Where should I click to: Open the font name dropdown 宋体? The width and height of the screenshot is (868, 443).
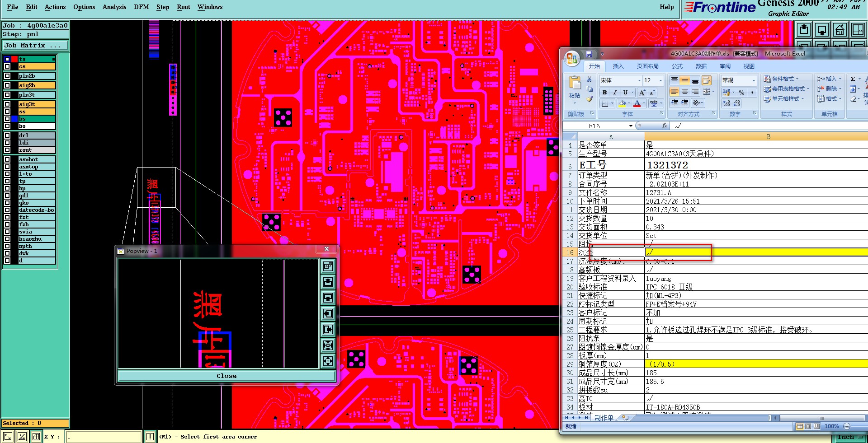pyautogui.click(x=639, y=80)
